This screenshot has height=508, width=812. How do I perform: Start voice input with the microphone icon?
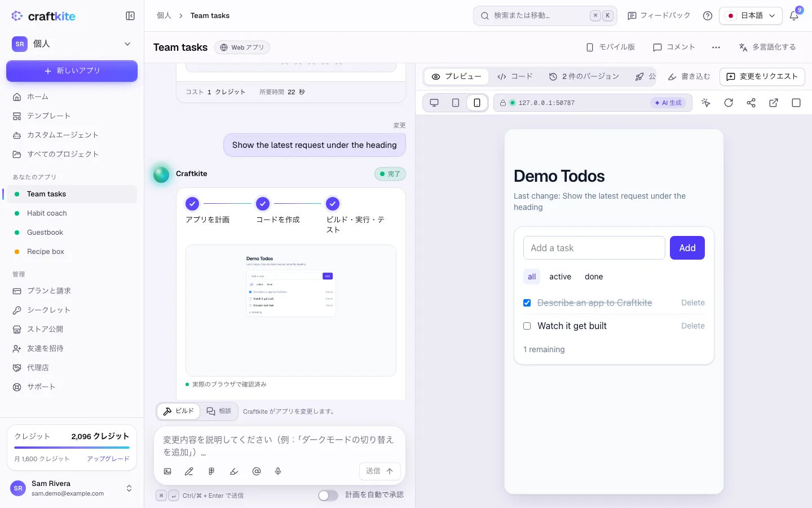pos(278,471)
